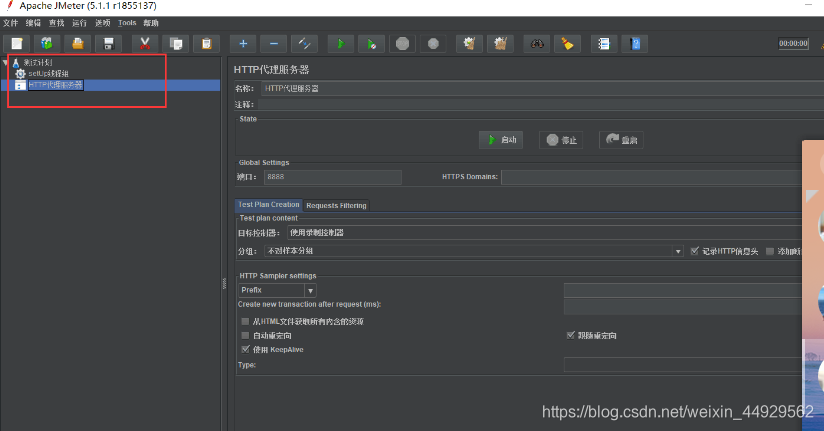
Task: Collapse the test plan tree node arrow
Action: click(5, 63)
